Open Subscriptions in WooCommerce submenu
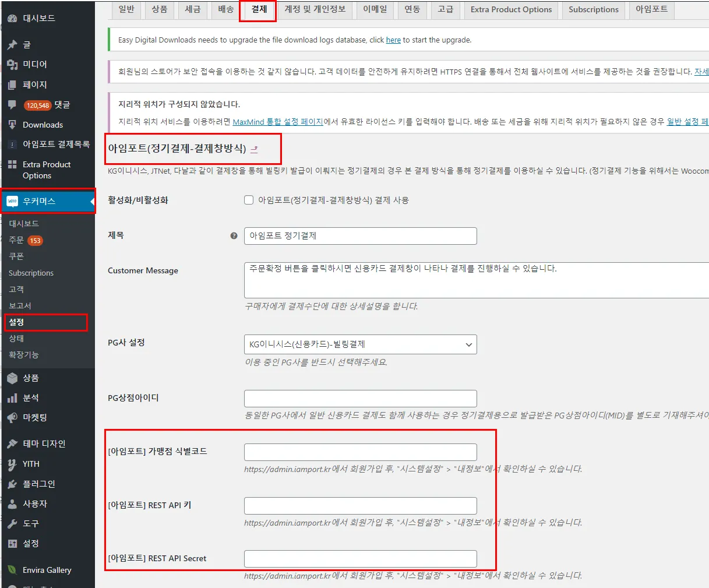 (x=31, y=273)
